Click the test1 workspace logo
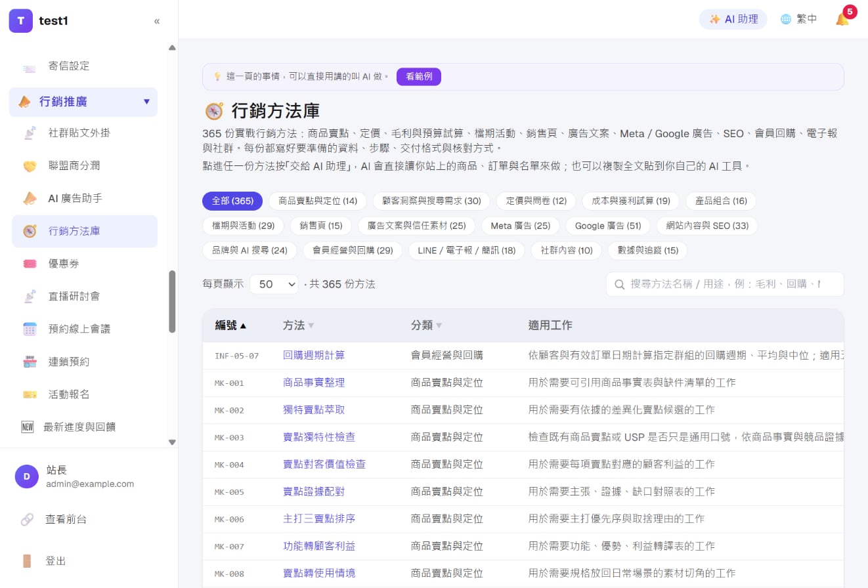Viewport: 868px width, 588px height. point(20,20)
